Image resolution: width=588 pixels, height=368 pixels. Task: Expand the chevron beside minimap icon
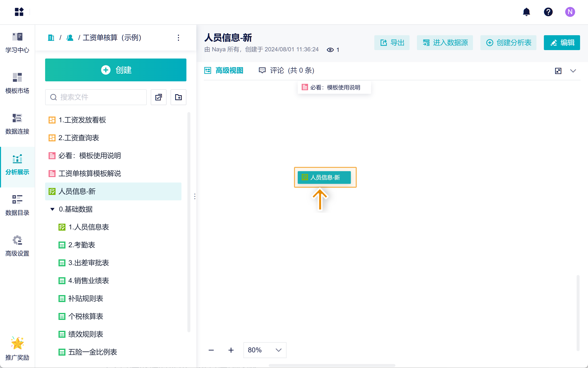(573, 71)
